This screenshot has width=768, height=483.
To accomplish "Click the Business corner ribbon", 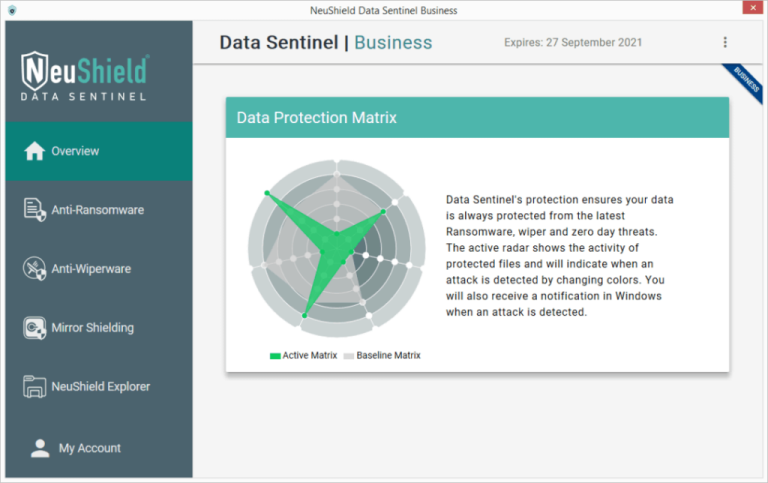I will 745,81.
